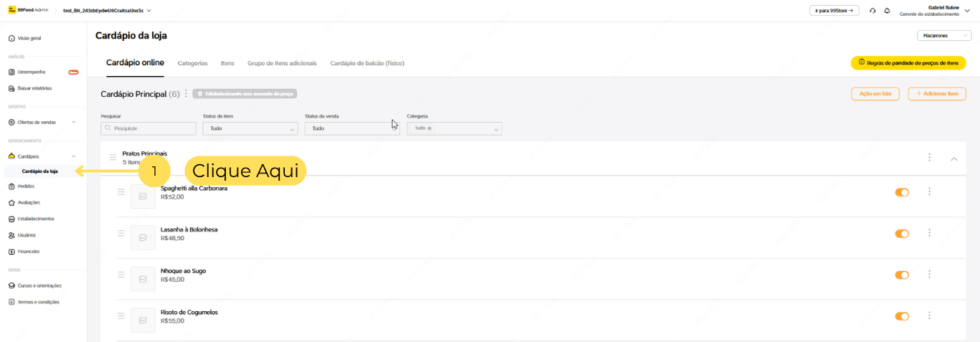
Task: Open the Status do item dropdown
Action: (x=250, y=128)
